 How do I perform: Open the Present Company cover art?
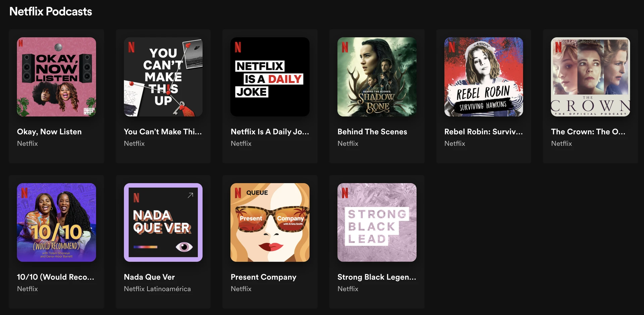(x=270, y=222)
